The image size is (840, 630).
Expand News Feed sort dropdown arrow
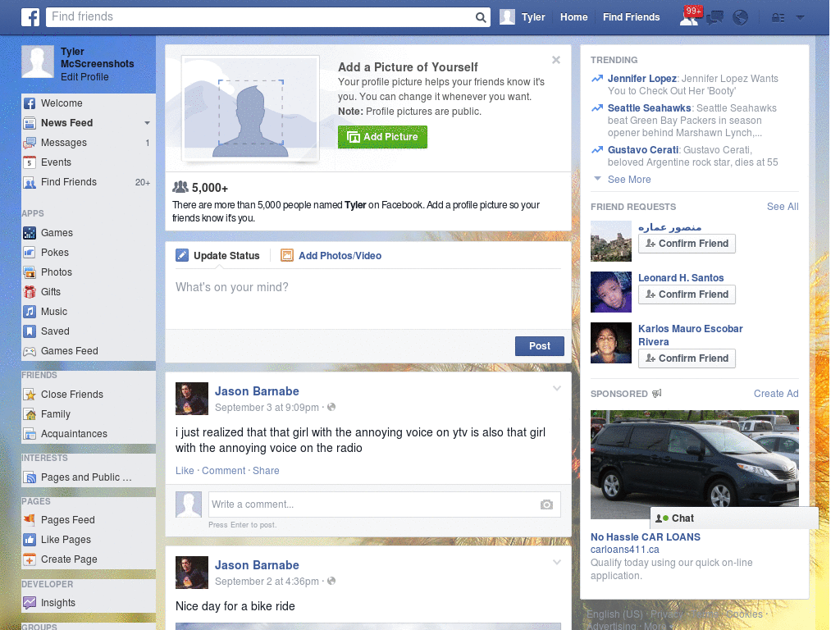click(x=147, y=123)
